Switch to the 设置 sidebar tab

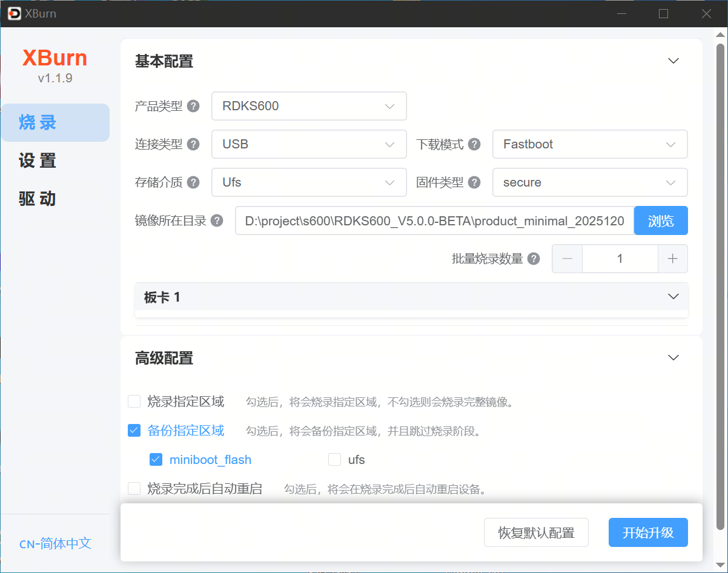point(38,161)
